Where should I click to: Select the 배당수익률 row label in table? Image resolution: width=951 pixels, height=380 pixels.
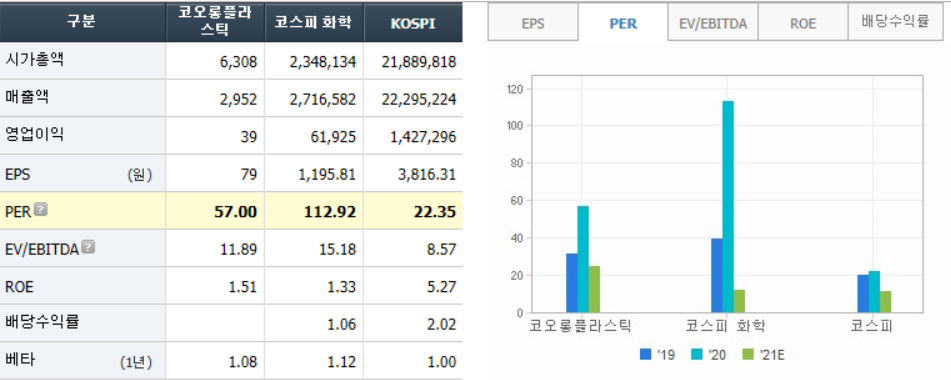click(x=41, y=323)
